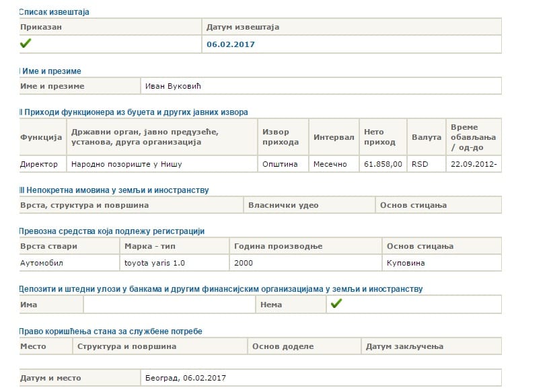The image size is (551, 392).
Task: Select the toyota yaris 1.0 entry
Action: [155, 262]
